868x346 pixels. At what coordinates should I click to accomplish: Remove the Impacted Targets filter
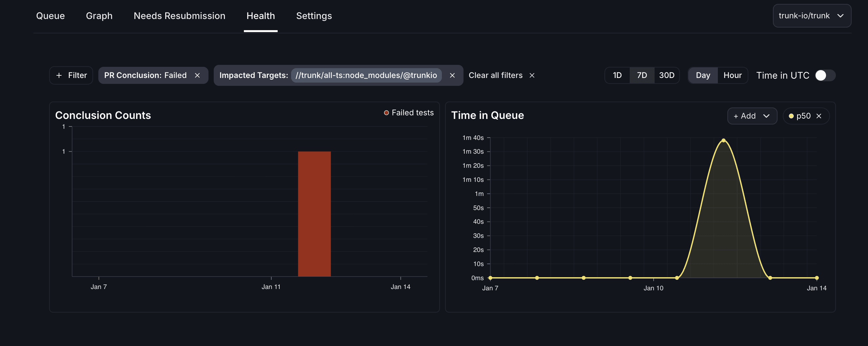pyautogui.click(x=452, y=75)
